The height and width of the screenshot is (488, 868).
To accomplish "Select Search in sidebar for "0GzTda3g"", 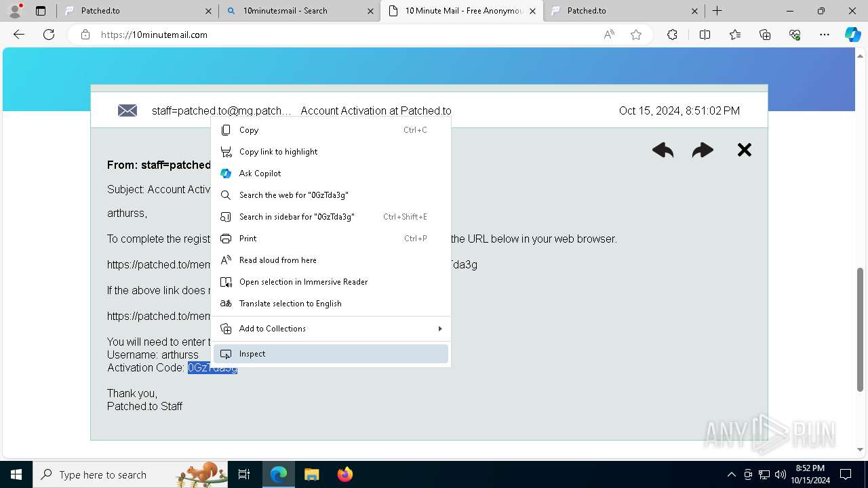I will click(x=331, y=217).
